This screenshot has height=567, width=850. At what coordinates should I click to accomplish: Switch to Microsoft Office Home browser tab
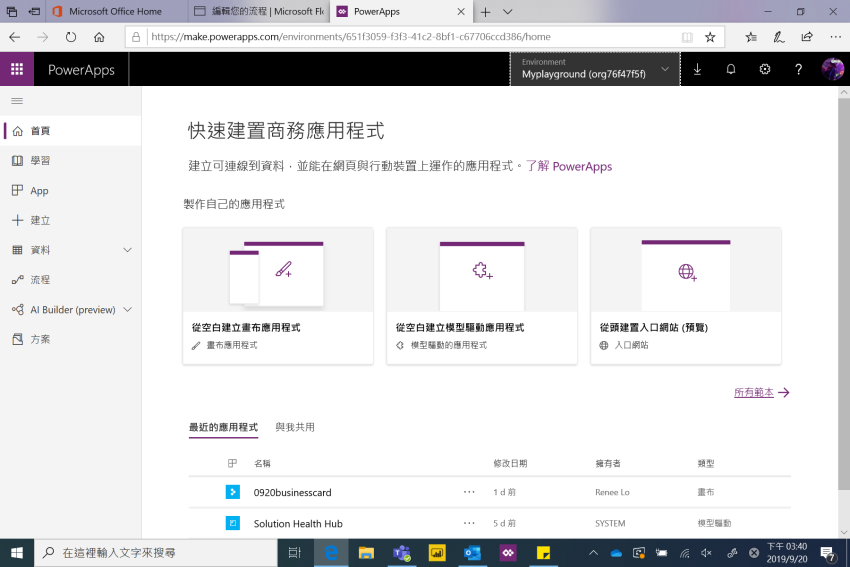(x=117, y=11)
